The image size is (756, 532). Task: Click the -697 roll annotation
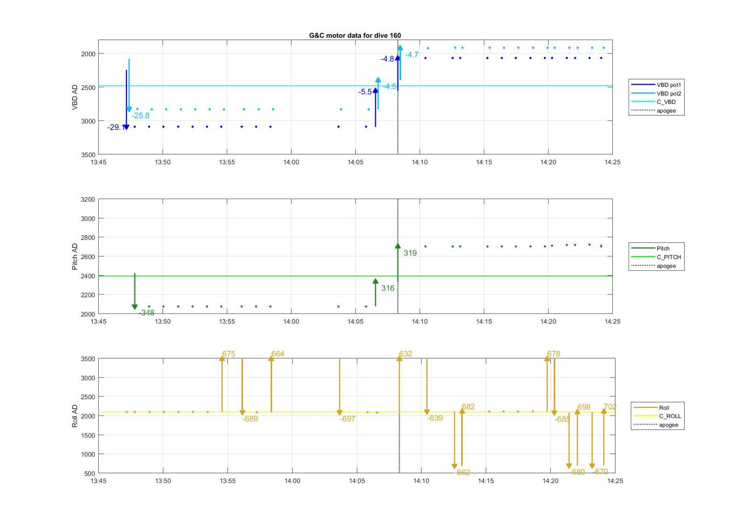[x=347, y=419]
